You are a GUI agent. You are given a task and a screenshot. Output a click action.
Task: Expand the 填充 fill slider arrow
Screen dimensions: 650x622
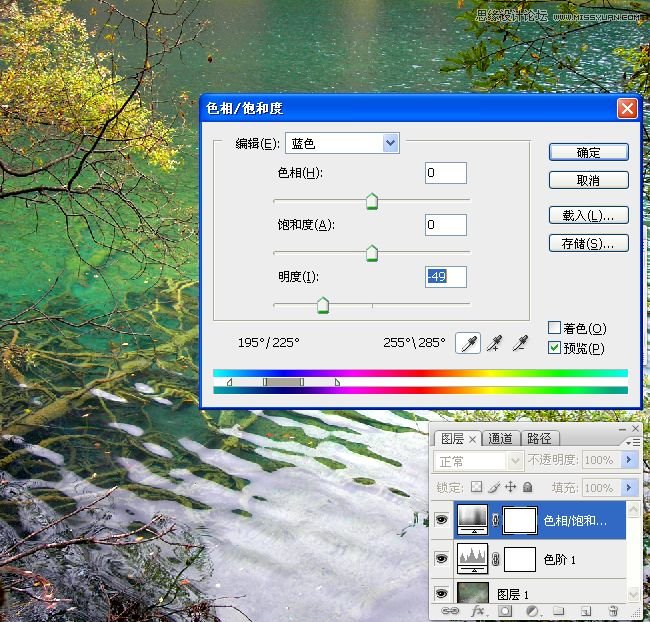629,487
